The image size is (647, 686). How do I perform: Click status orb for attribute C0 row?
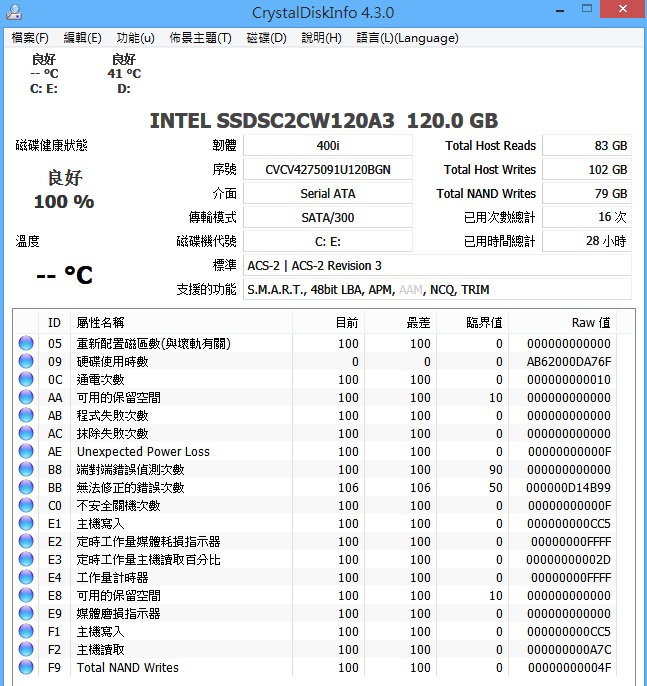tap(26, 505)
